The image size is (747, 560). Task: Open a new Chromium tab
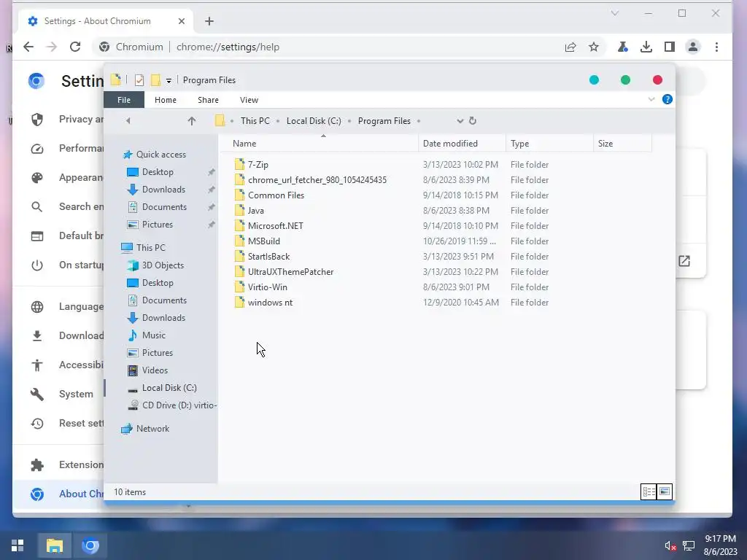(x=209, y=21)
